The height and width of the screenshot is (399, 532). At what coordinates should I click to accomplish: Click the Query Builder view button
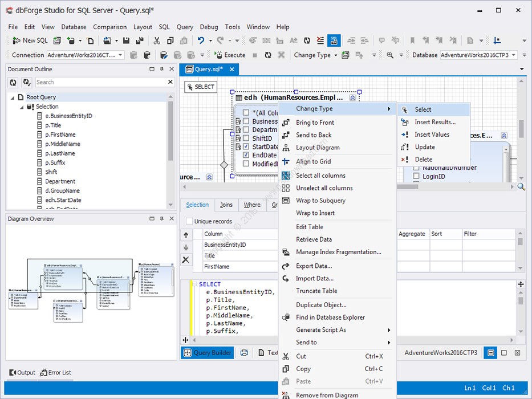208,353
